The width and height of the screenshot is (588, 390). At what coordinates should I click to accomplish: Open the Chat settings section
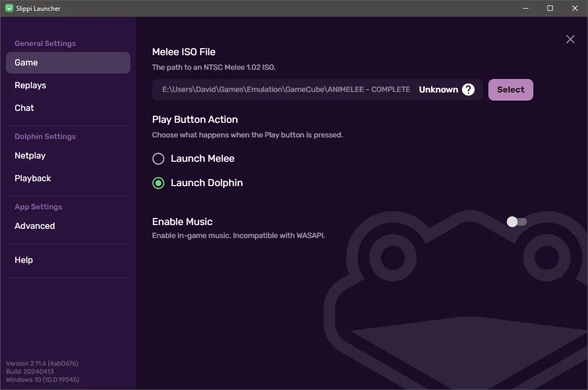click(x=24, y=108)
